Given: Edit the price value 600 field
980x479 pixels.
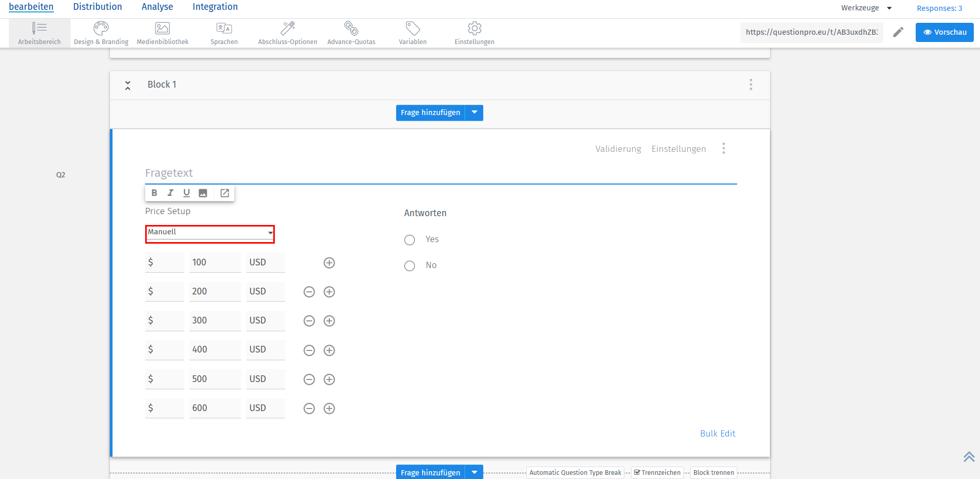Looking at the screenshot, I should pos(215,408).
